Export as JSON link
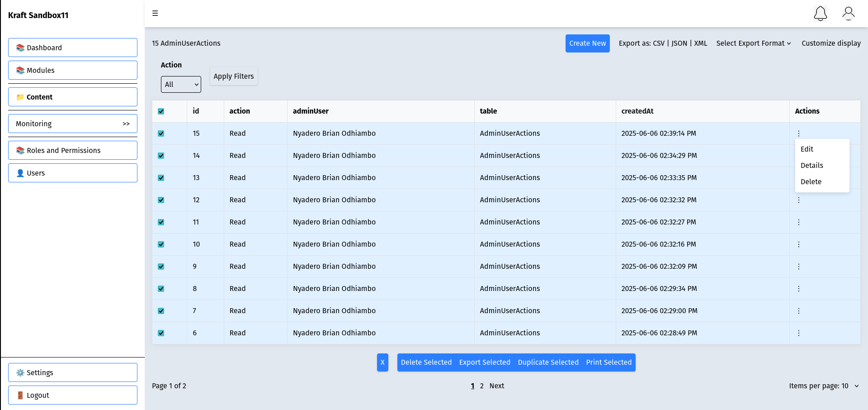 679,43
